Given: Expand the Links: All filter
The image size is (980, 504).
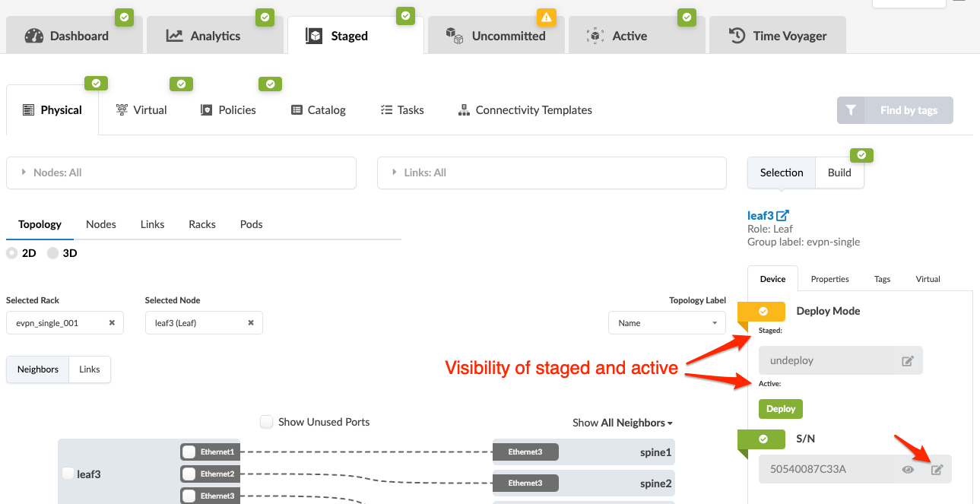Looking at the screenshot, I should (551, 173).
